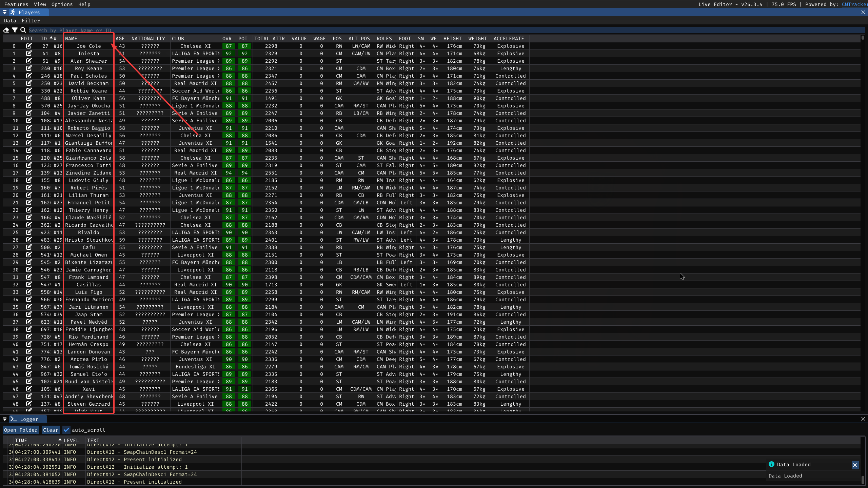
Task: Click the info icon in Data Loaded notification
Action: point(771,464)
